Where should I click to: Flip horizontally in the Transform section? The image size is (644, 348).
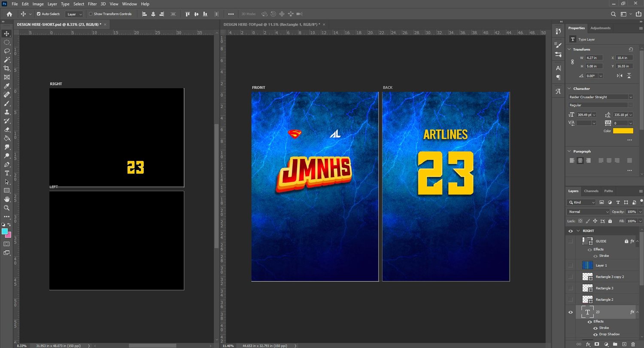(x=620, y=76)
